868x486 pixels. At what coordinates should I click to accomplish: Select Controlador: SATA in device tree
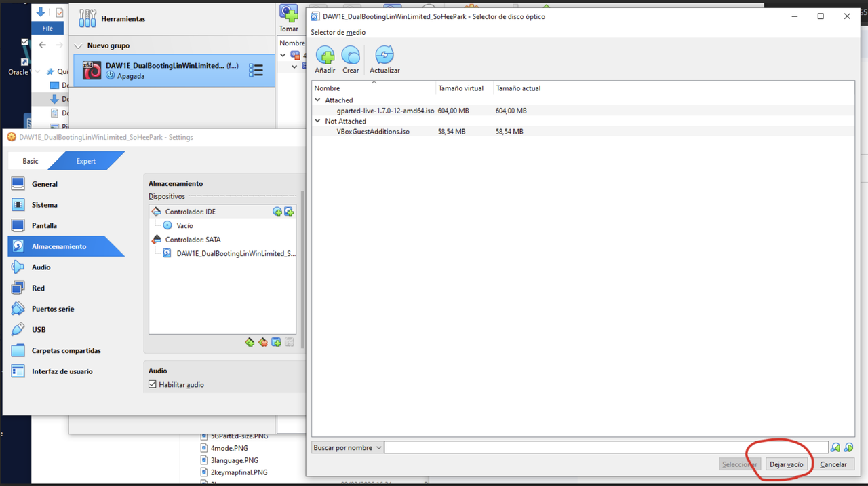[193, 240]
